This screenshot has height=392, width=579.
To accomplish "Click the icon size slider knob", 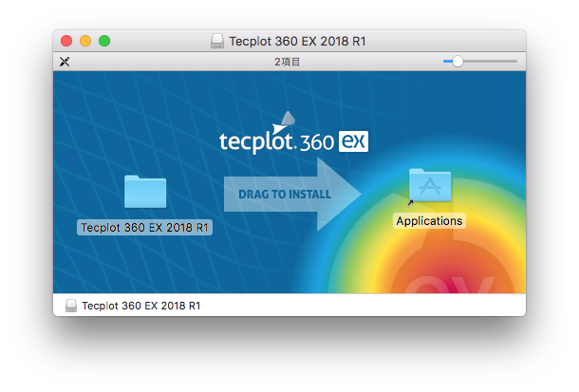I will coord(458,62).
